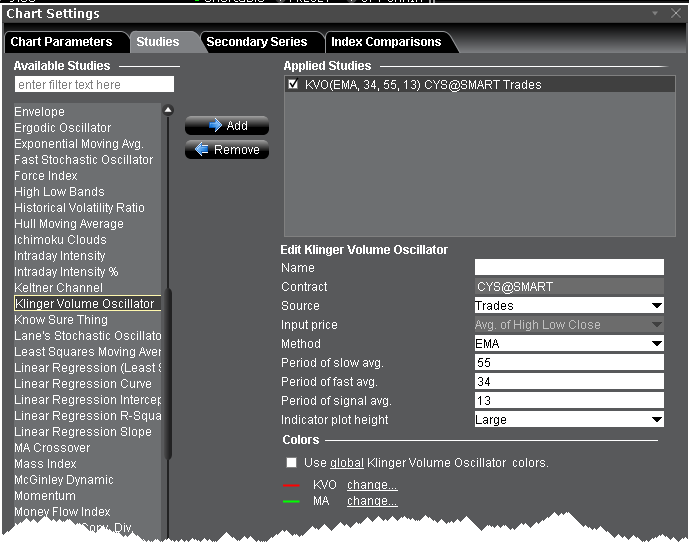The height and width of the screenshot is (548, 689).
Task: Uncheck the applied KVO study checkbox
Action: (x=293, y=86)
